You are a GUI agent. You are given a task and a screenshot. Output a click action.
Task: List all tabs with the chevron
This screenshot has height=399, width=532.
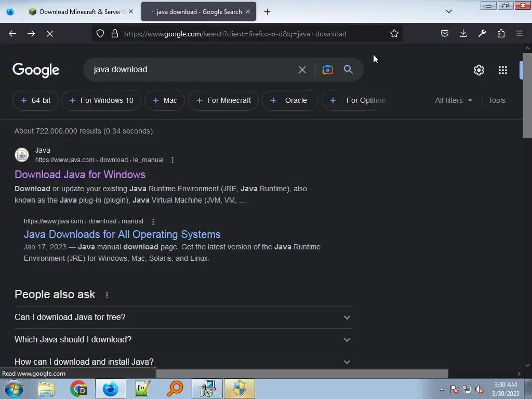tap(448, 11)
